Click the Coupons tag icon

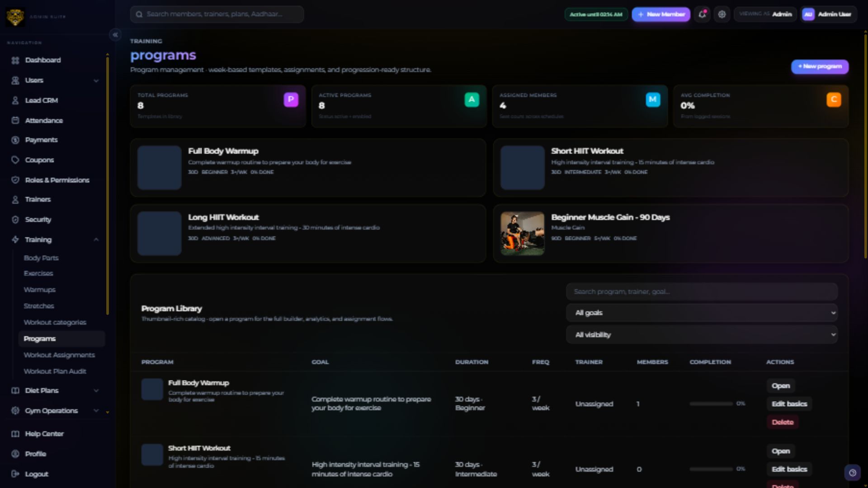(x=15, y=160)
